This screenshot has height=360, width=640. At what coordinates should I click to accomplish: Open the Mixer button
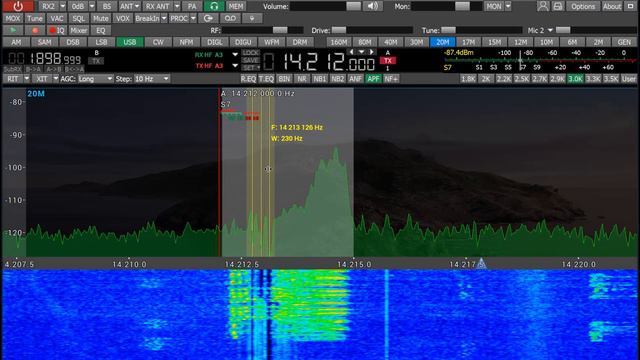[x=78, y=30]
